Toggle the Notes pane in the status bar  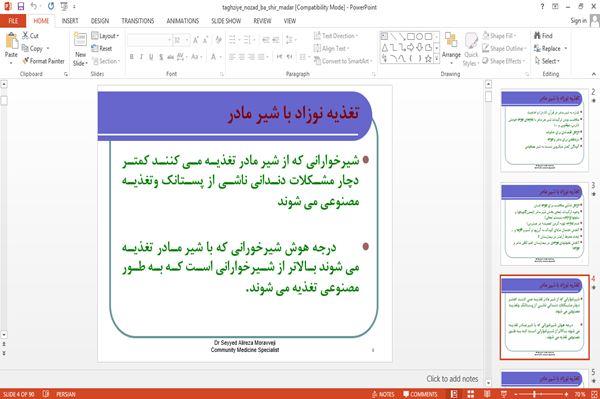[383, 394]
